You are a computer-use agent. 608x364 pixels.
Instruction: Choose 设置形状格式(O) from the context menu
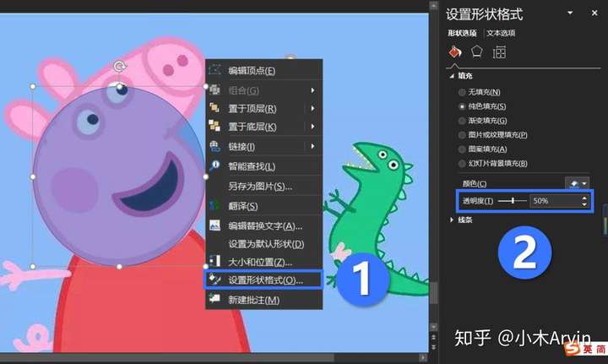[x=263, y=280]
